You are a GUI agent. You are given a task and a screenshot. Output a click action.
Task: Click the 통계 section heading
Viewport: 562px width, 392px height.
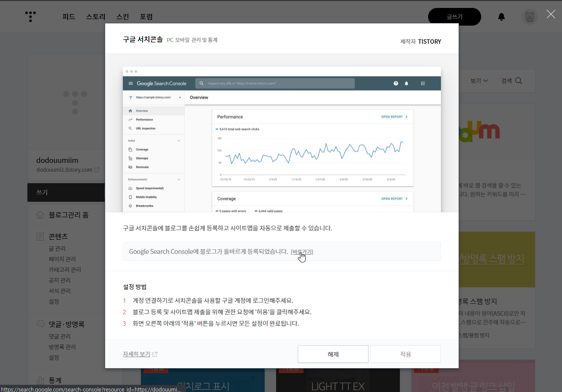coord(55,380)
